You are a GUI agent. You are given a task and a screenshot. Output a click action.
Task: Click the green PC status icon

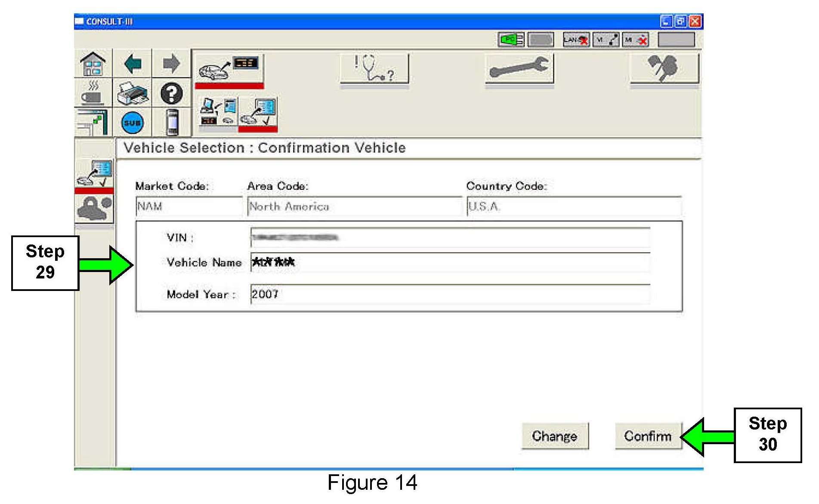511,40
